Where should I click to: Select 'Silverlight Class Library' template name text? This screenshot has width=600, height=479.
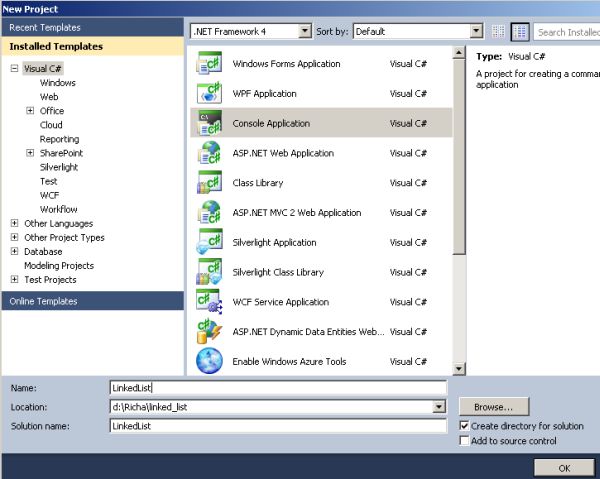(x=278, y=272)
